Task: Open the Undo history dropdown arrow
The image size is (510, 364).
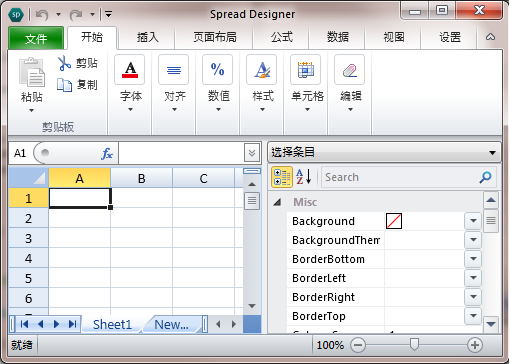Action: pos(58,14)
